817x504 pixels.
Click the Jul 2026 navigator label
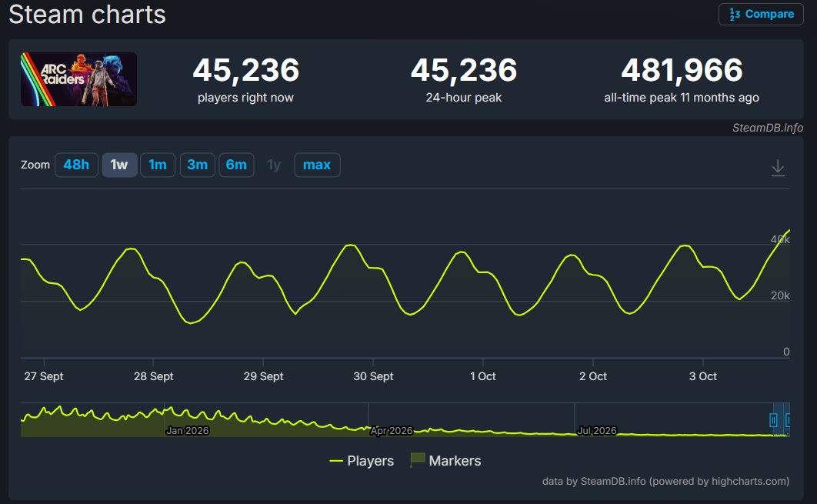597,430
